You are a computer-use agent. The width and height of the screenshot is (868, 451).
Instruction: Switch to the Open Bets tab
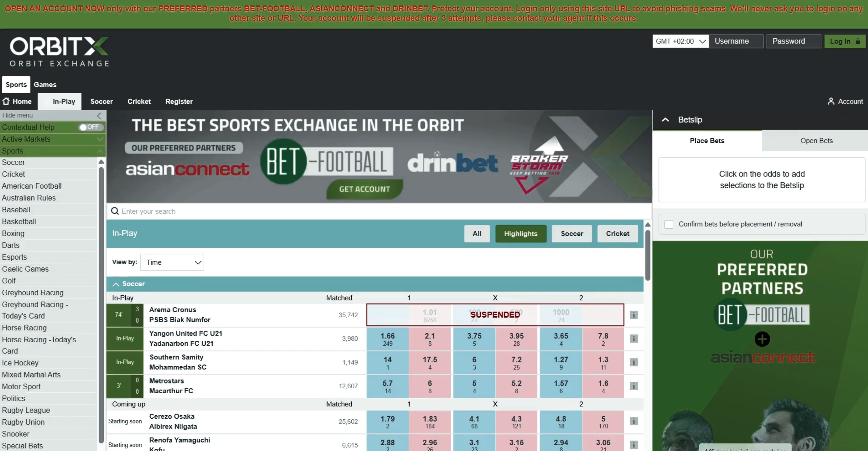816,141
